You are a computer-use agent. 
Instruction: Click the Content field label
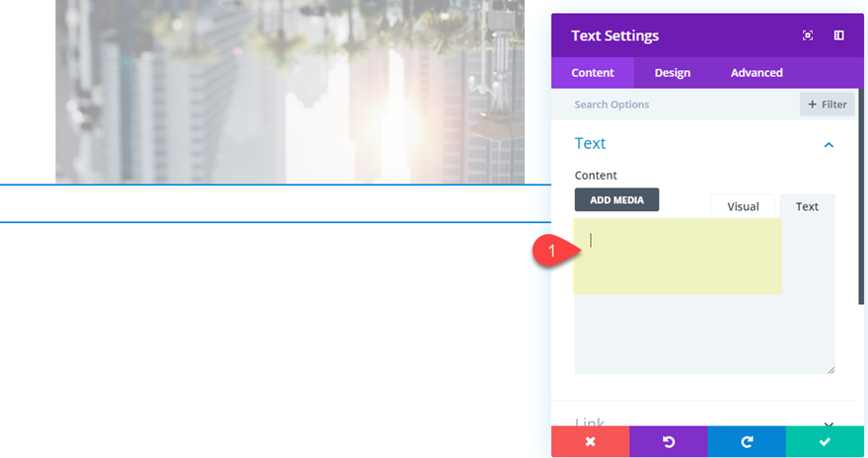(596, 176)
